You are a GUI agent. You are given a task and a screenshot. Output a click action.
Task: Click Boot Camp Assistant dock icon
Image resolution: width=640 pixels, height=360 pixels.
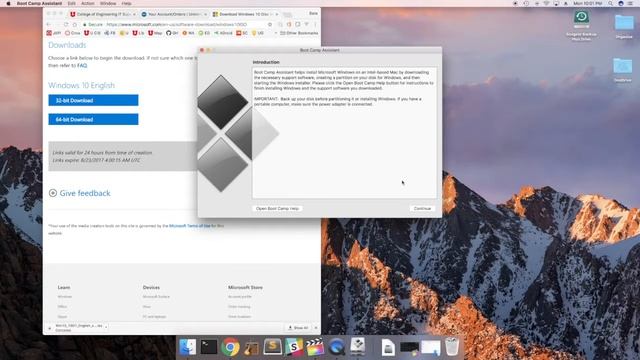(x=358, y=347)
